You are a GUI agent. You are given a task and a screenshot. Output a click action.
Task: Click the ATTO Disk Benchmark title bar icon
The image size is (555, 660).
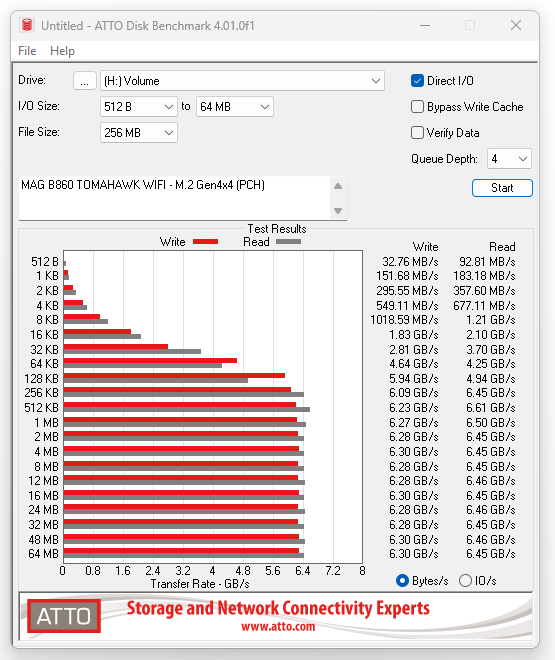pyautogui.click(x=27, y=25)
